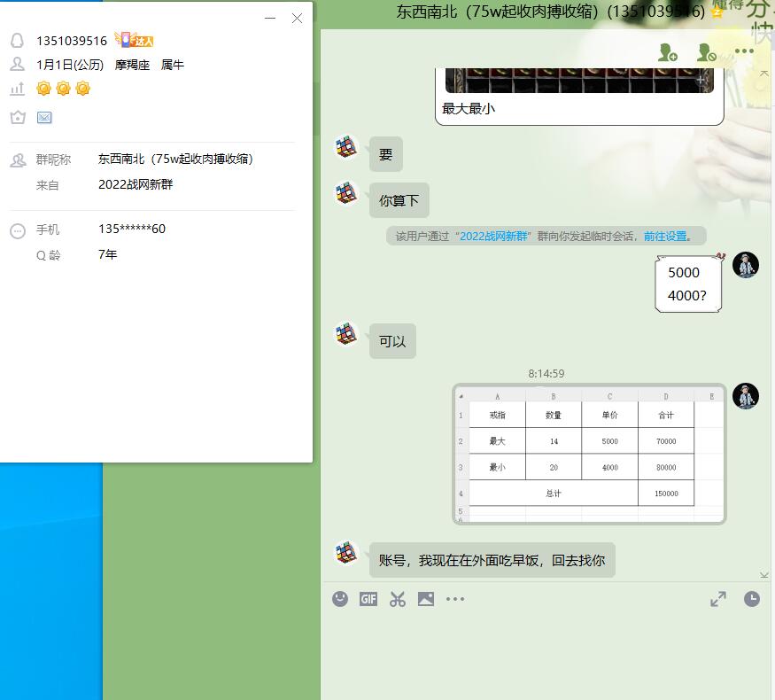Click the add friend icon in header
The image size is (775, 700).
668,52
